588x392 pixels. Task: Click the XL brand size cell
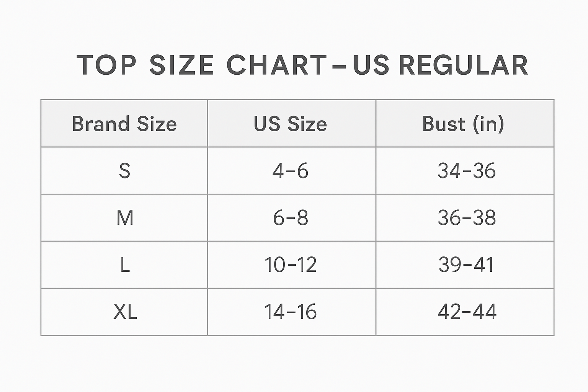125,312
